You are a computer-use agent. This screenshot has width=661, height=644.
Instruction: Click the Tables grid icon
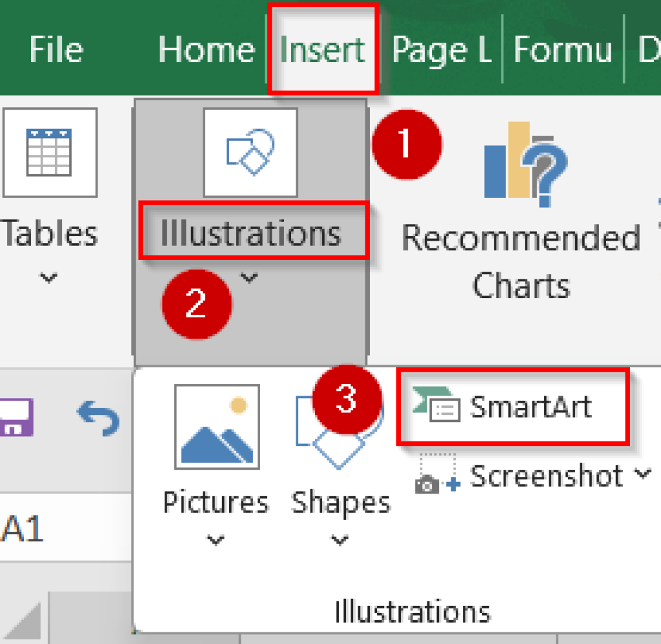49,152
